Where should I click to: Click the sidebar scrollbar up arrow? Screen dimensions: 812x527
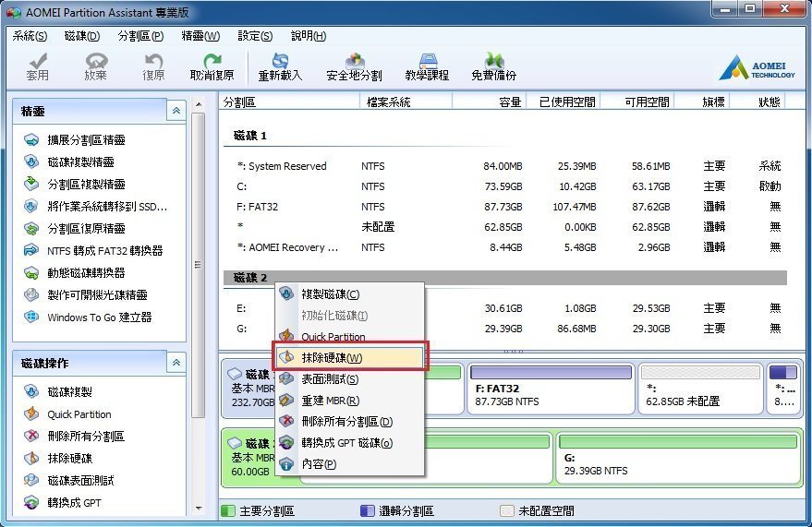[199, 104]
